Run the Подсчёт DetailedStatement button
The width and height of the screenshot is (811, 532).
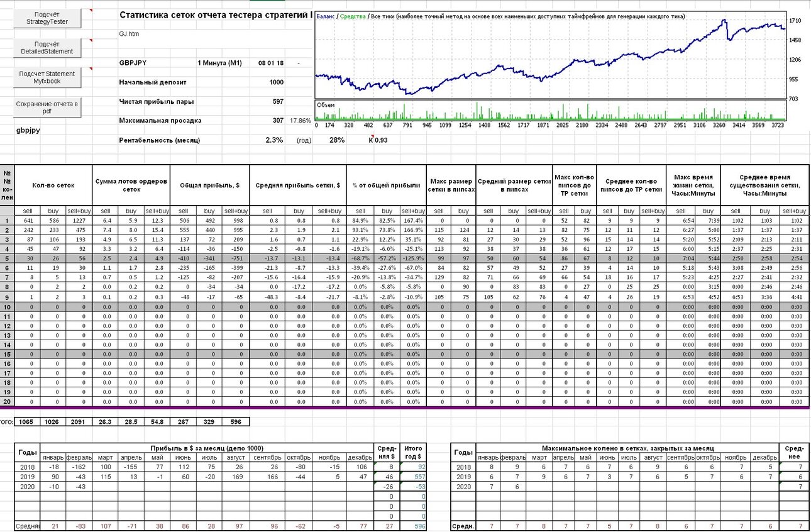coord(47,48)
